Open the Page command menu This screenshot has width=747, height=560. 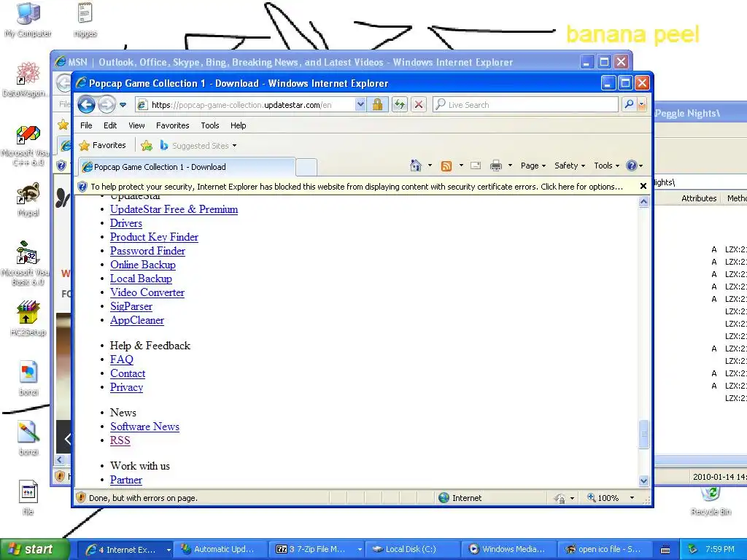(x=533, y=166)
